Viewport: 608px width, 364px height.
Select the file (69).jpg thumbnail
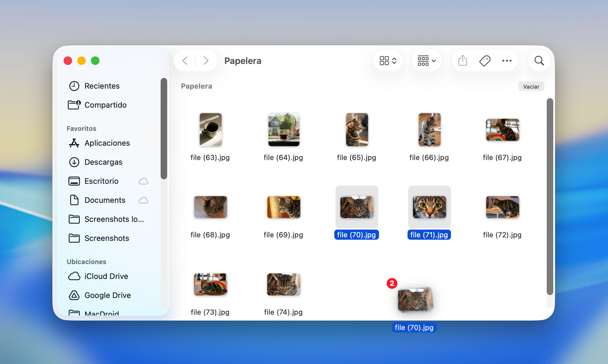tap(284, 207)
